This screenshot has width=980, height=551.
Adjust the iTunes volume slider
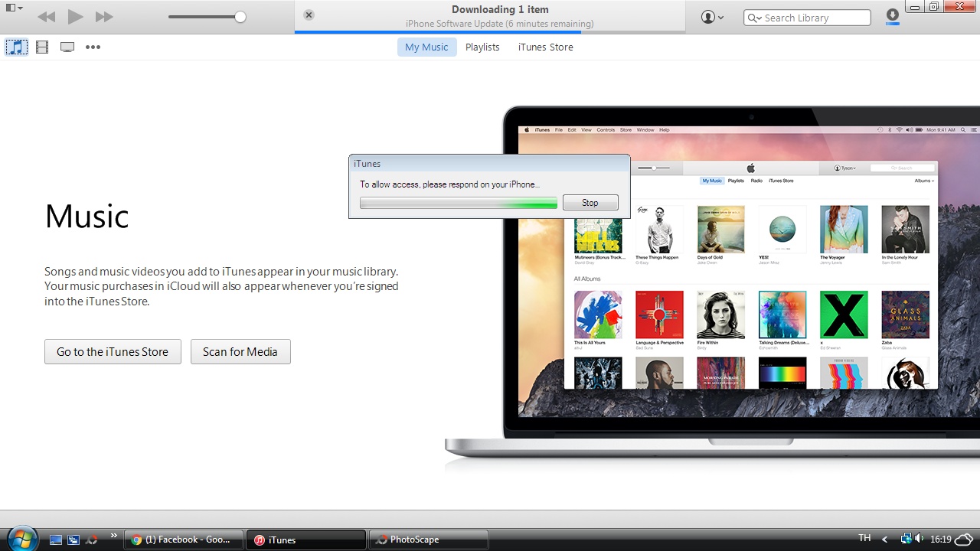207,17
